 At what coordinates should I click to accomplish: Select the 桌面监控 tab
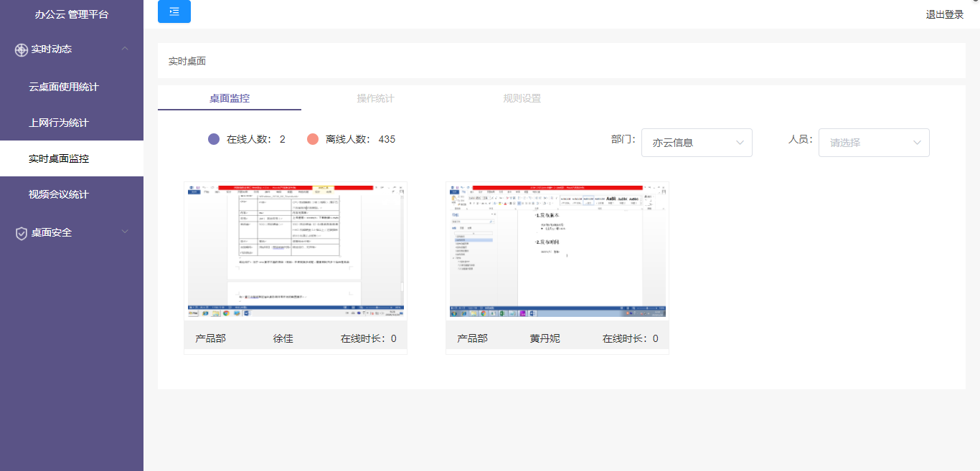point(230,98)
